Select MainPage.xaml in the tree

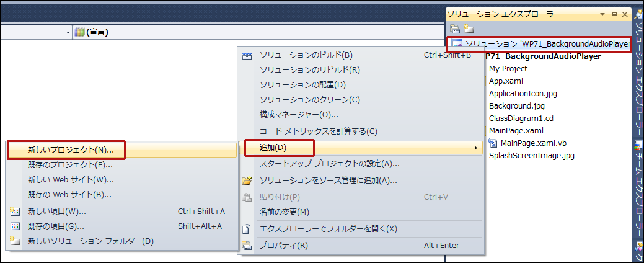pyautogui.click(x=516, y=131)
